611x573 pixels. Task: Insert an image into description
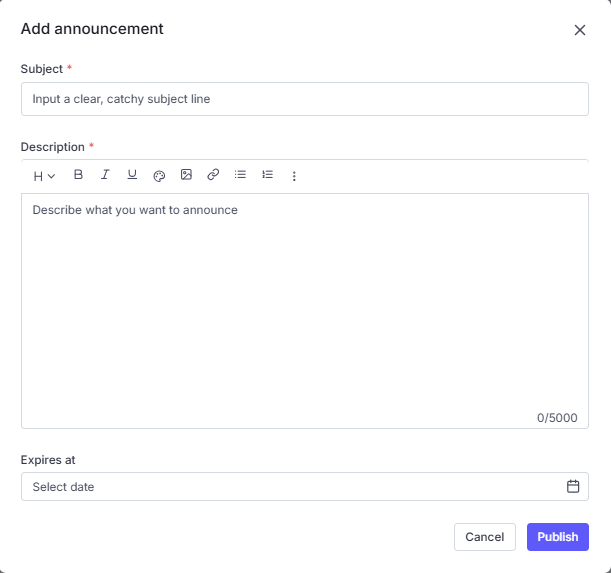186,175
